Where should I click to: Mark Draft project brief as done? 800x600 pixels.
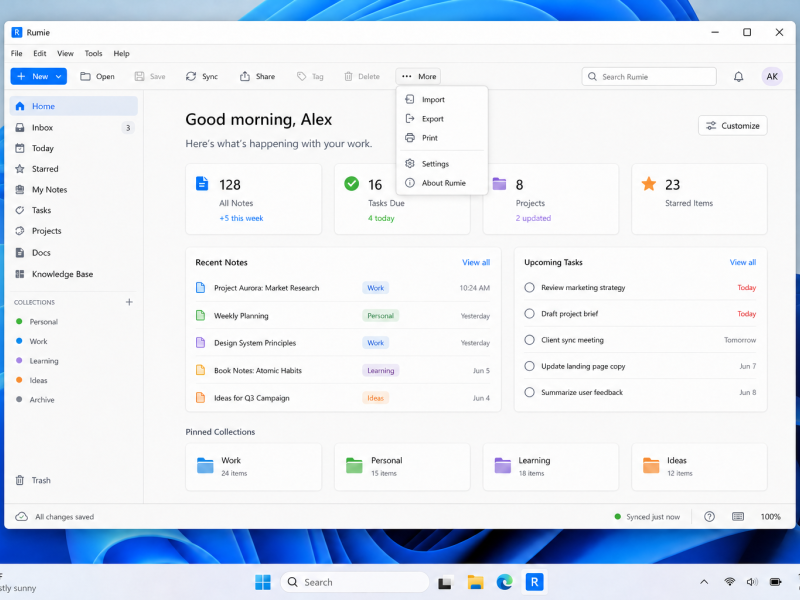click(x=529, y=314)
